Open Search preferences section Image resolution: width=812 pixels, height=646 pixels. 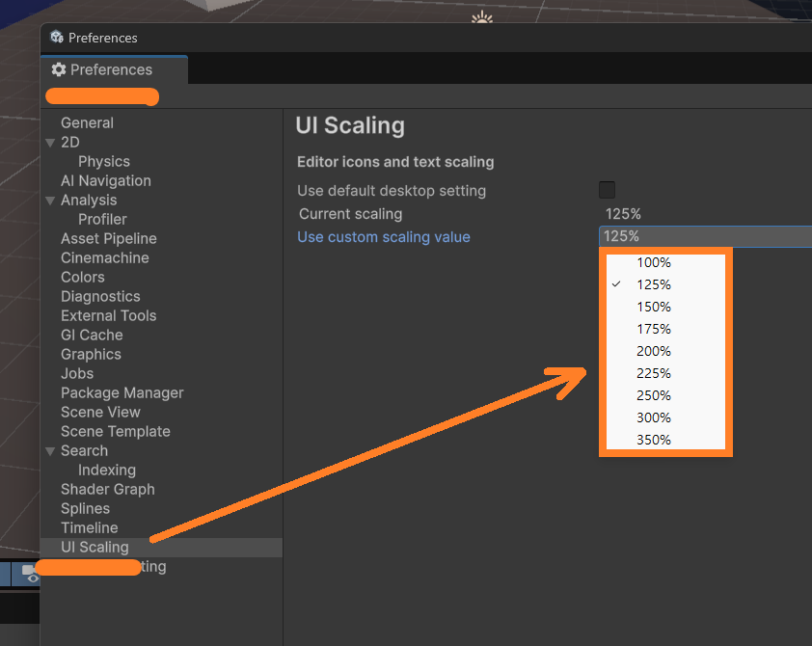tap(84, 451)
